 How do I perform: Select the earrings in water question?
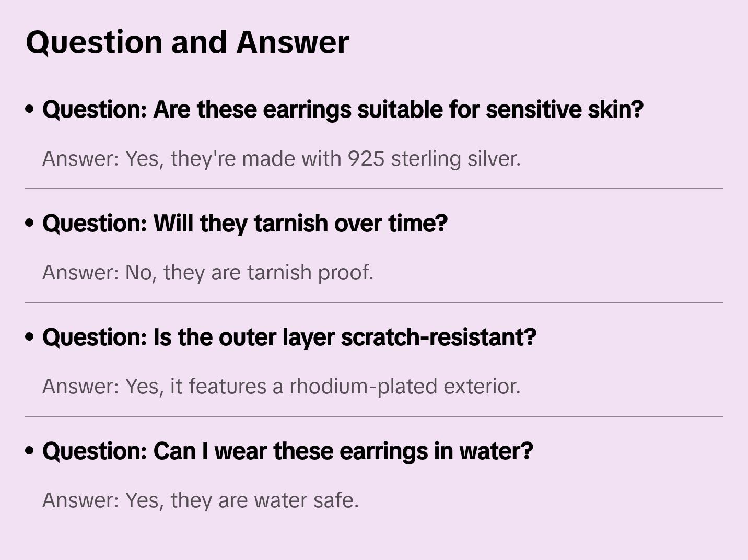[x=288, y=451]
